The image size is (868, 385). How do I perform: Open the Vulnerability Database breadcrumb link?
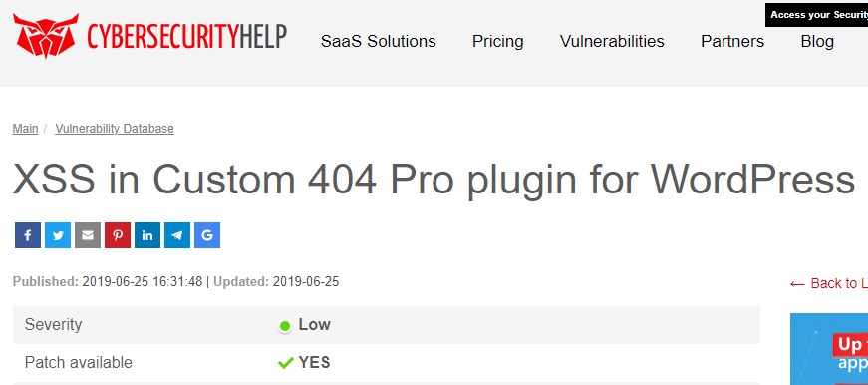tap(115, 129)
